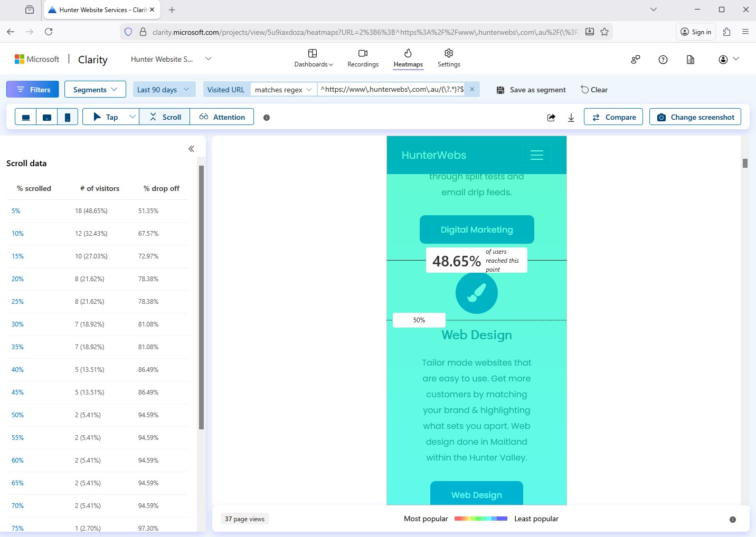Change the Last 90 days date range

(164, 90)
